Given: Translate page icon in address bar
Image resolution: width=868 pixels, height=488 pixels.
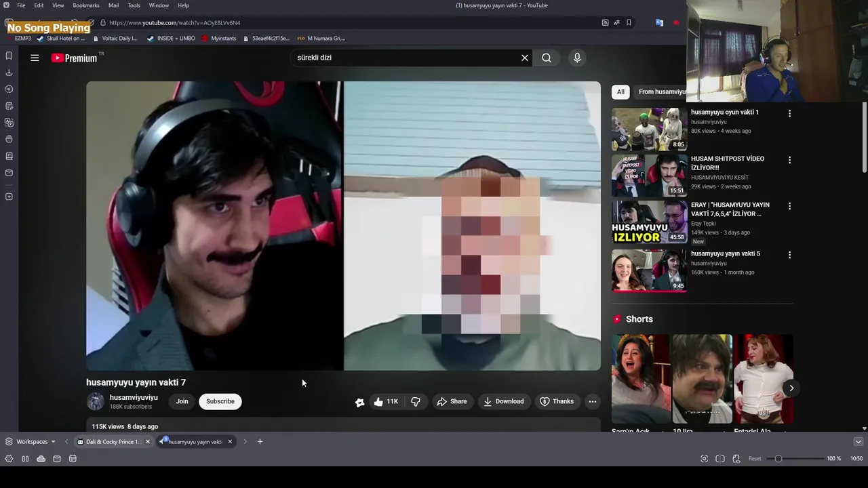Looking at the screenshot, I should (616, 22).
